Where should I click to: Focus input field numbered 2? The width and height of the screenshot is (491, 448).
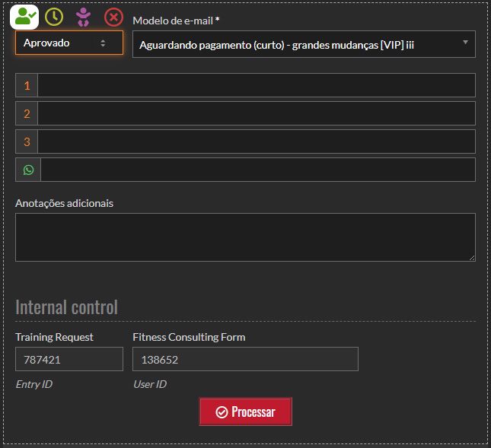(x=257, y=113)
